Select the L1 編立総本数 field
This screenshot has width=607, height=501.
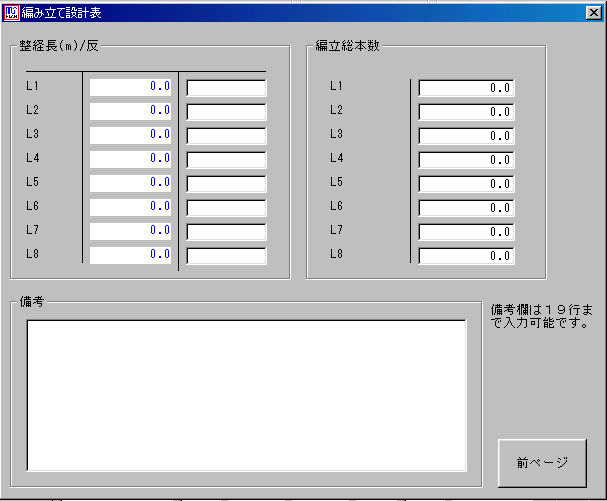pyautogui.click(x=466, y=87)
